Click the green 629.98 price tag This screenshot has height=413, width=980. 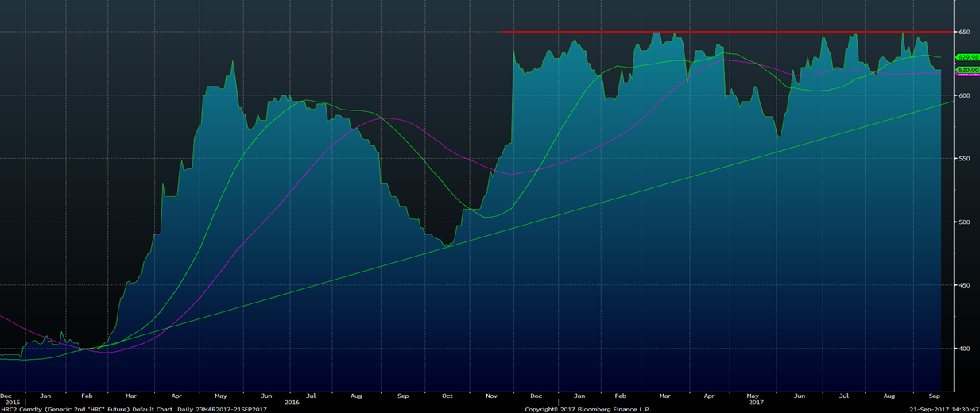[967, 57]
